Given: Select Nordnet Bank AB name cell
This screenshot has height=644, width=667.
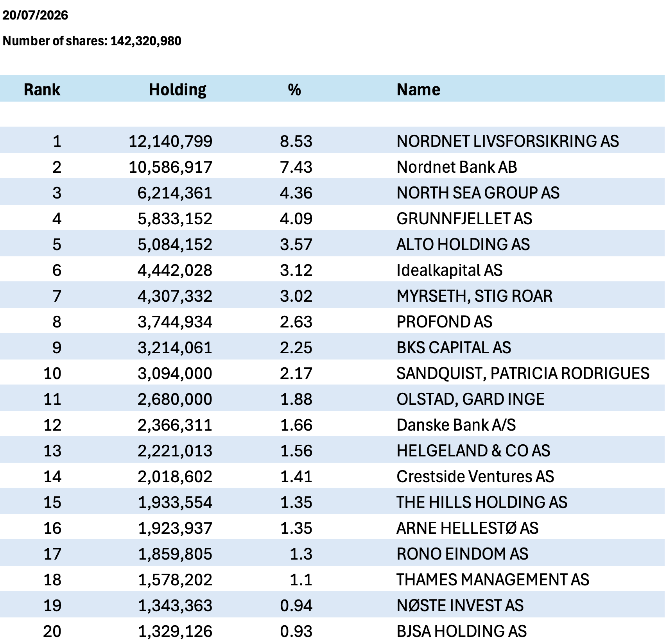Looking at the screenshot, I should [x=457, y=167].
